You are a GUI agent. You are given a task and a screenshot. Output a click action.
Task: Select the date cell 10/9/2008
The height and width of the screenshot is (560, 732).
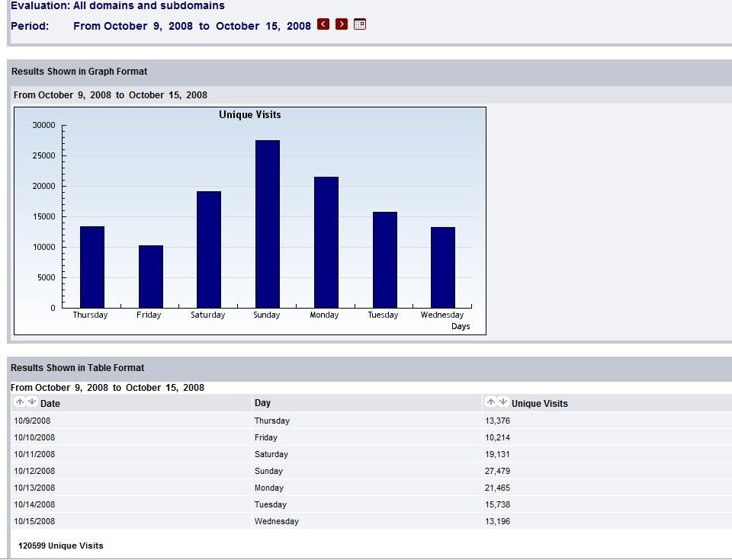[32, 421]
